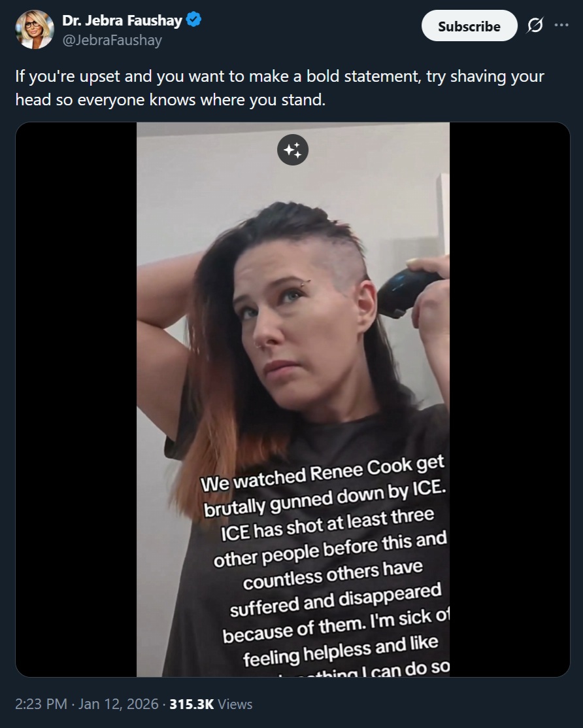
Task: Select the tweet text about shaving your head
Action: (x=280, y=88)
